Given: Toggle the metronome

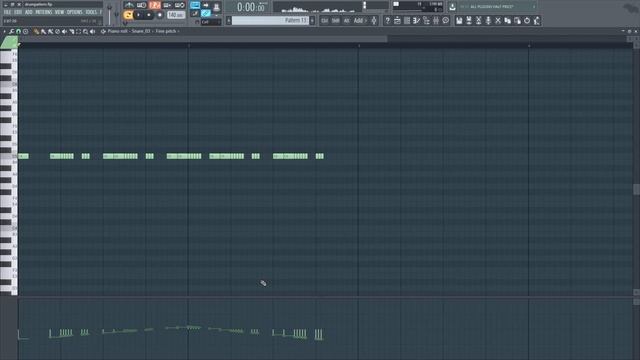Looking at the screenshot, I should pyautogui.click(x=129, y=5).
